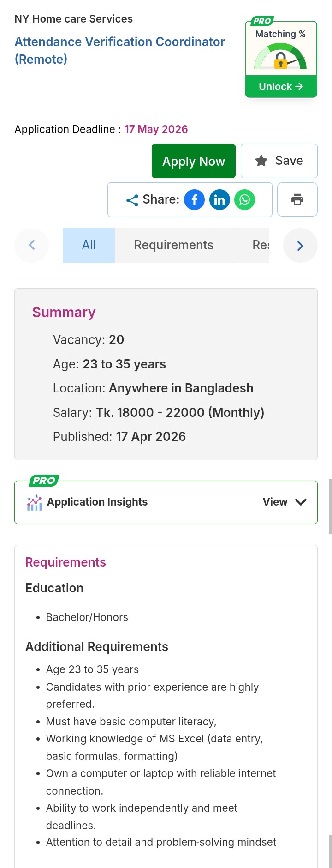
Task: Click the left arrow beside the section tabs
Action: pos(31,245)
